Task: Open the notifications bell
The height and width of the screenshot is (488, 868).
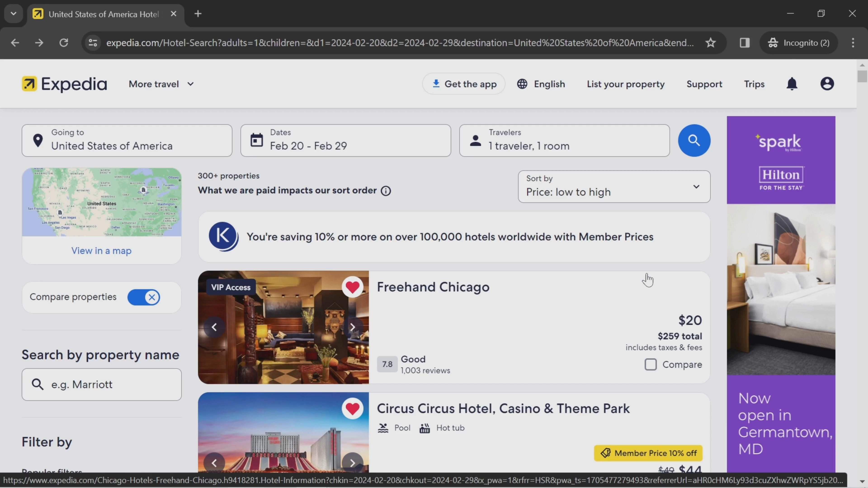Action: (792, 84)
